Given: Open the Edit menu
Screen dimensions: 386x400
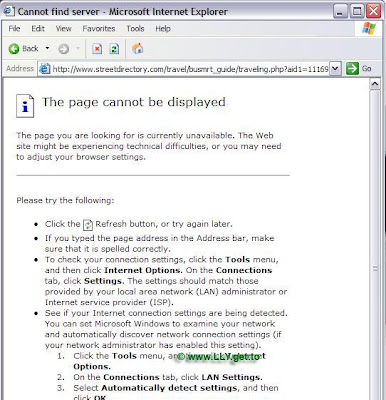Looking at the screenshot, I should pyautogui.click(x=38, y=29).
